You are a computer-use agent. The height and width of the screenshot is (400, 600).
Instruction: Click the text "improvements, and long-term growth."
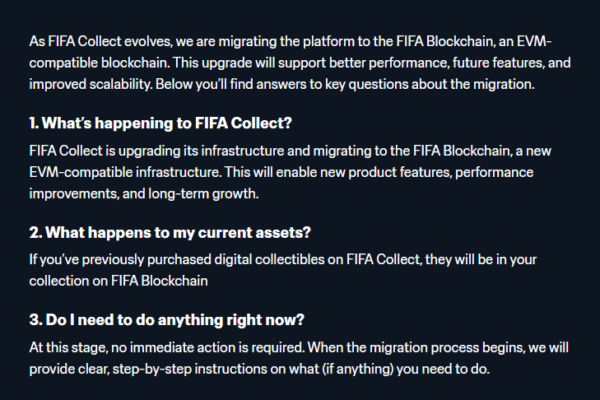[x=144, y=193]
